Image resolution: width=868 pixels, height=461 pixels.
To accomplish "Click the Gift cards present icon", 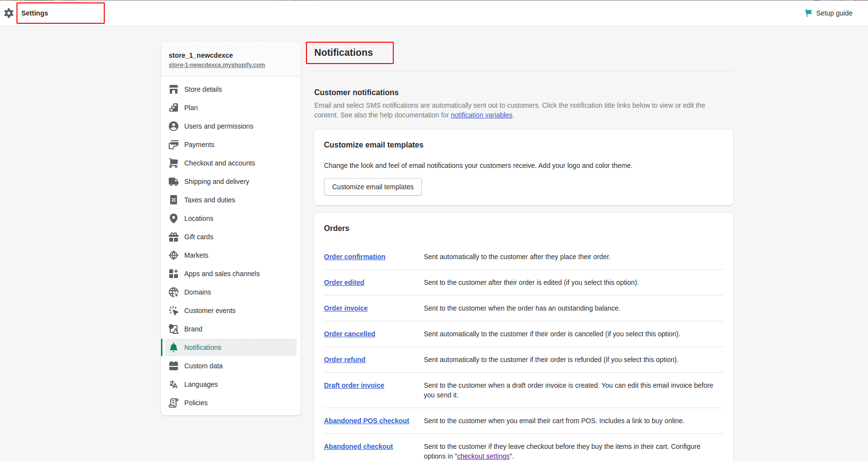I will [174, 237].
